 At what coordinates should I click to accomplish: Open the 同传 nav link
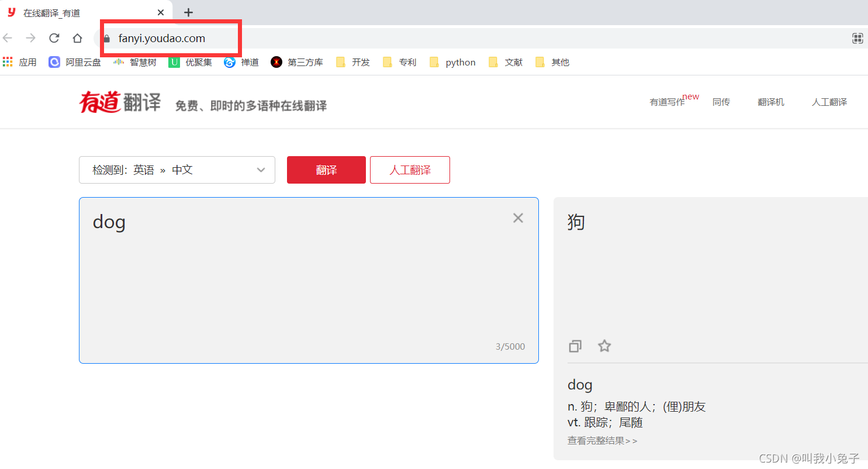click(x=721, y=102)
